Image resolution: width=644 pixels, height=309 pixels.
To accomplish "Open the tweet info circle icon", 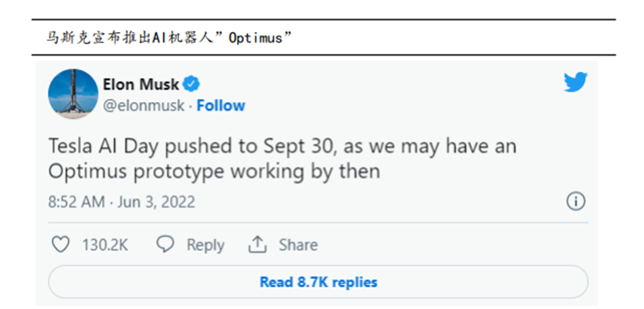I will click(x=576, y=201).
